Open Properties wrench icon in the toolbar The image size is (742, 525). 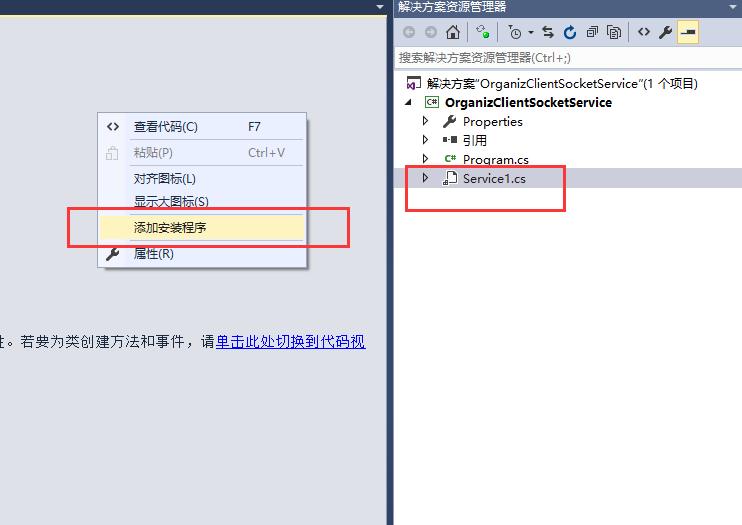click(x=665, y=32)
